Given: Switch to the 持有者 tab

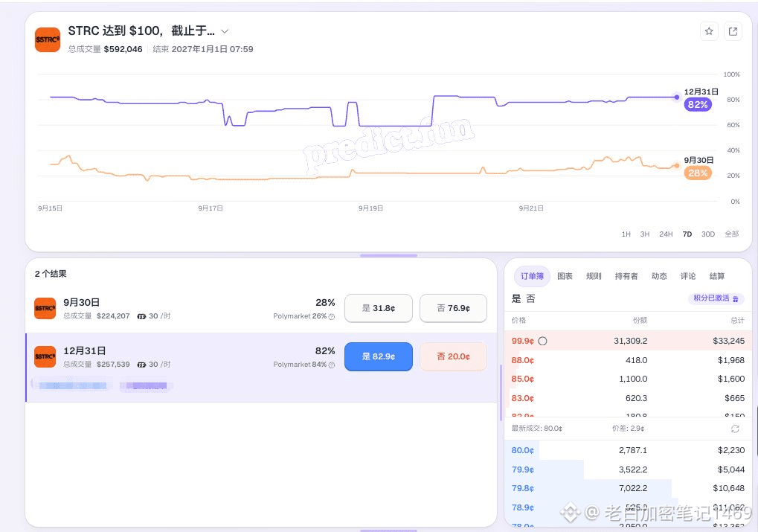Looking at the screenshot, I should tap(626, 276).
